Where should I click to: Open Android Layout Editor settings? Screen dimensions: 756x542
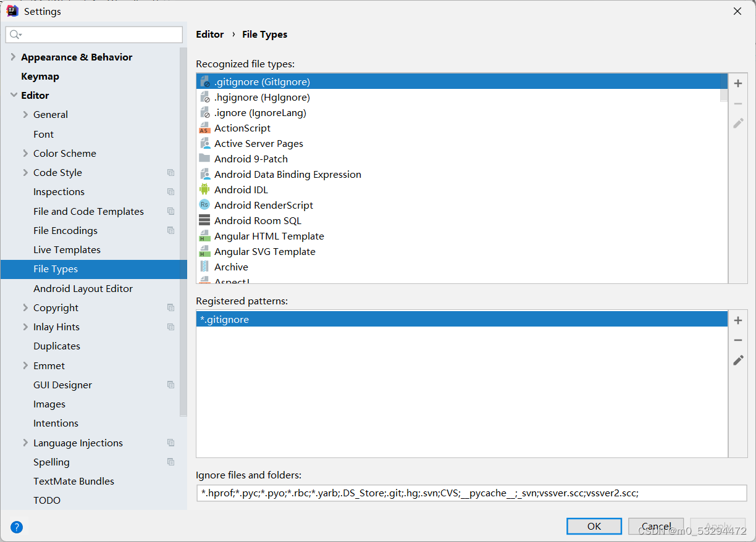tap(83, 288)
